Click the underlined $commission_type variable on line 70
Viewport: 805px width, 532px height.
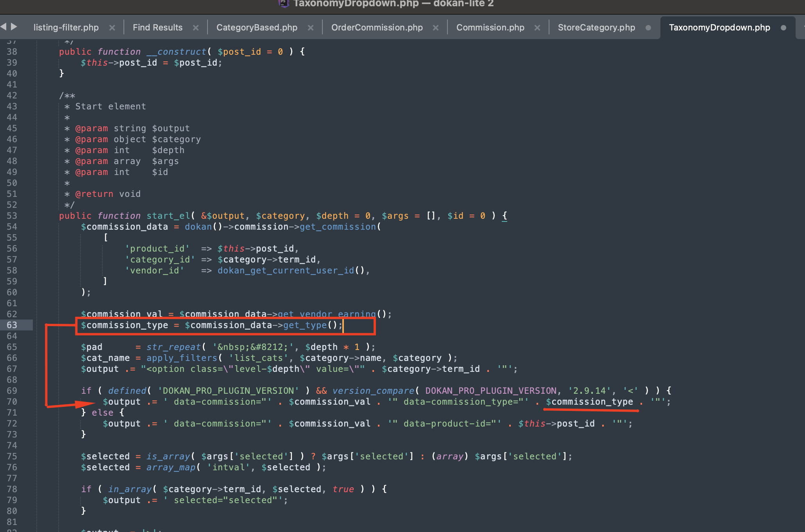click(x=589, y=402)
